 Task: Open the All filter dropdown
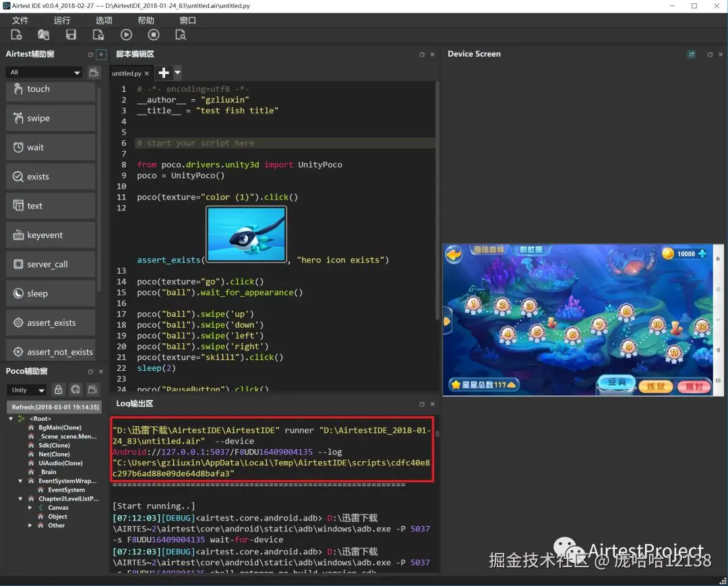(x=44, y=72)
